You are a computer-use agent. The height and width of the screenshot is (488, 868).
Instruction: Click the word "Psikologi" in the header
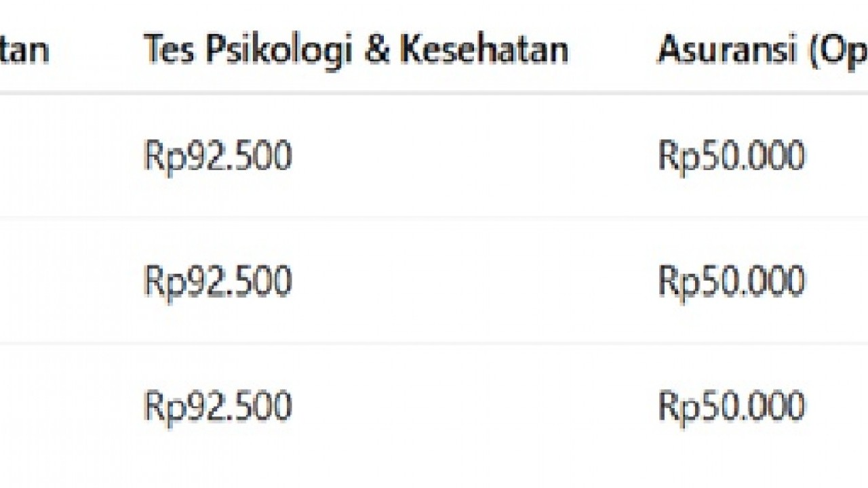[x=274, y=50]
